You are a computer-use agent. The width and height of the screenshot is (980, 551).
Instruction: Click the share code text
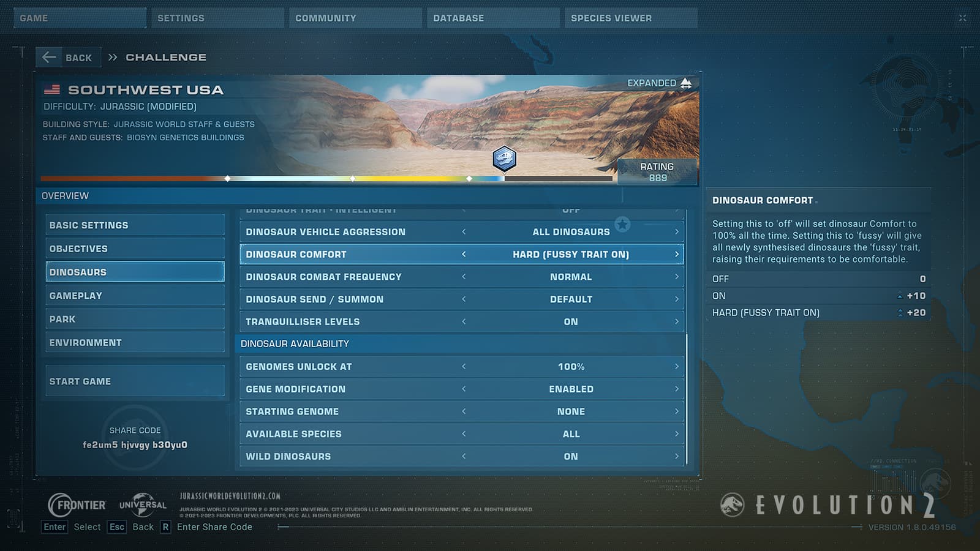[x=135, y=445]
